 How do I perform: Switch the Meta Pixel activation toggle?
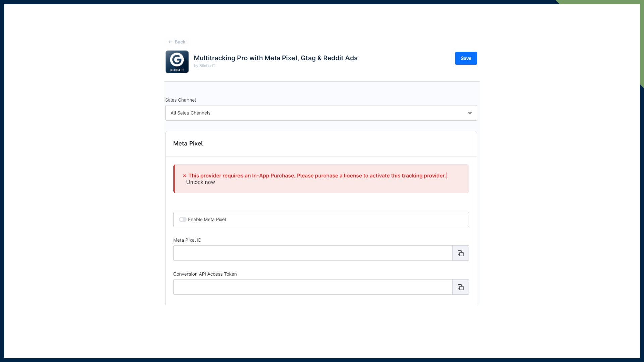point(183,219)
